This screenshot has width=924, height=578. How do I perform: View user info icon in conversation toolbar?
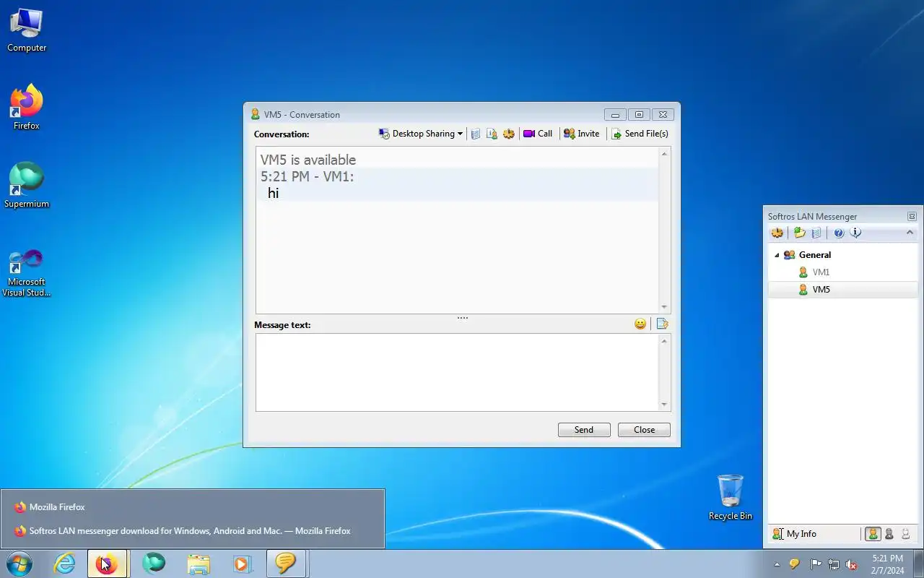pyautogui.click(x=492, y=134)
